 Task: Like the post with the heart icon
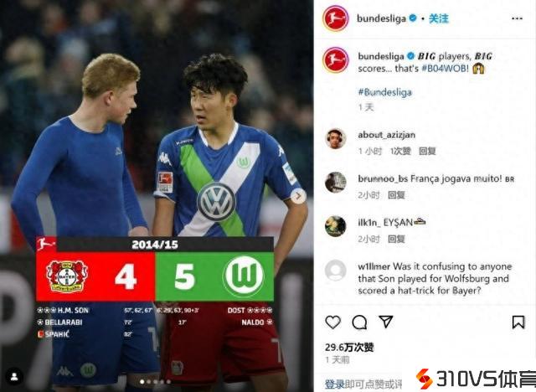pyautogui.click(x=332, y=322)
